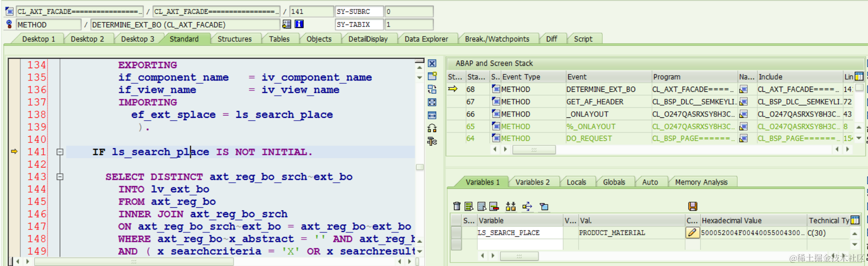Open the Break./Watchpoints tab
868x266 pixels.
coord(497,39)
